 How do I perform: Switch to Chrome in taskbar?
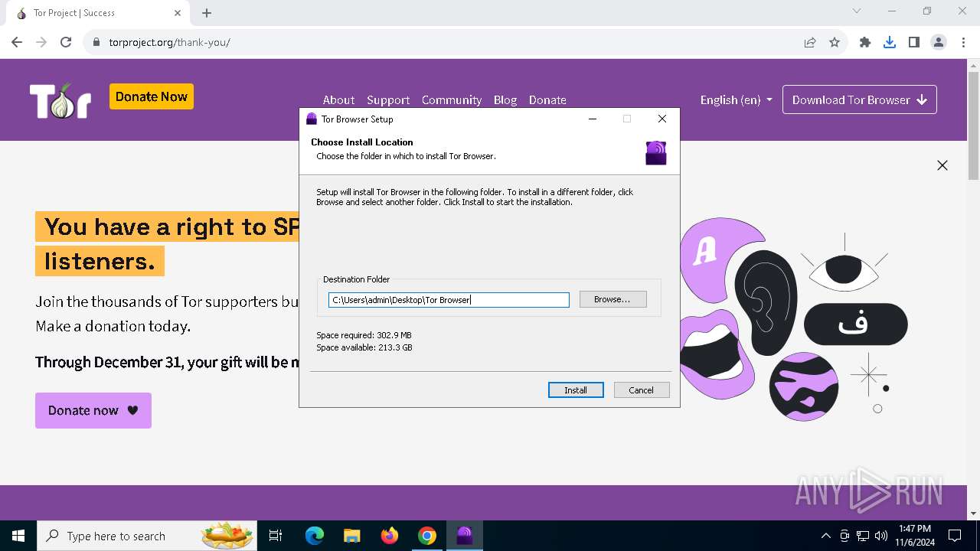click(x=427, y=536)
